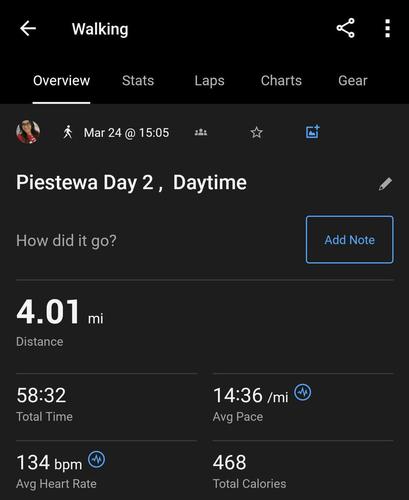Tap the 'How did it go?' field
Viewport: 409px width, 500px height.
coord(66,240)
